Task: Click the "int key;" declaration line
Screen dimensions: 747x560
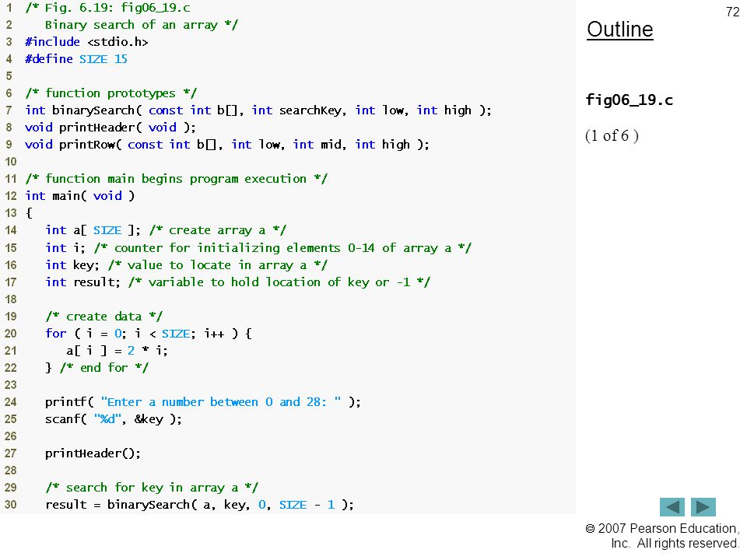Action: pos(186,265)
